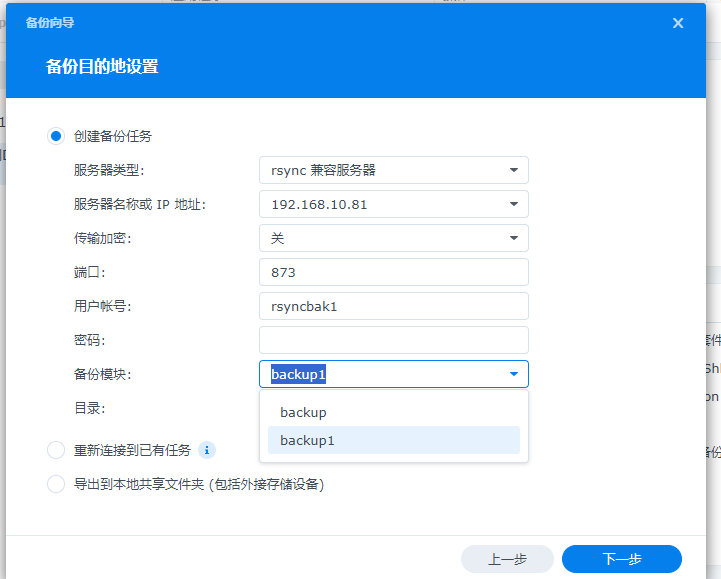Click the 备份目的地设置 header title
The width and height of the screenshot is (721, 579).
(102, 67)
